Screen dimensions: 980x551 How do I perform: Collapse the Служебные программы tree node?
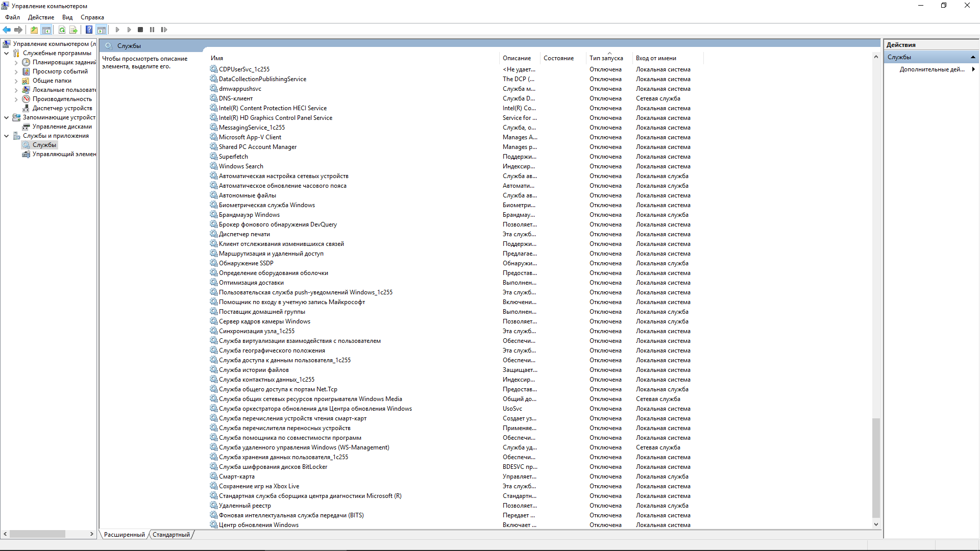coord(7,53)
